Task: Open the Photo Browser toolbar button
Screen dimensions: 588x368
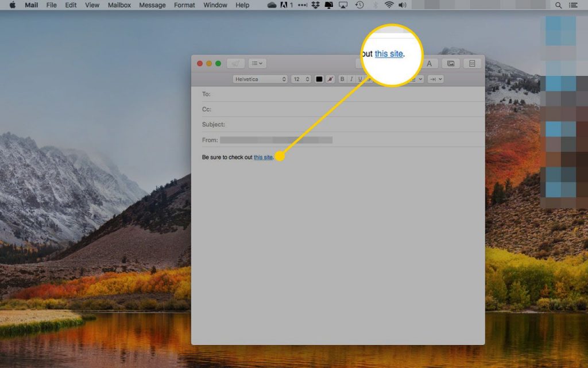Action: coord(451,64)
